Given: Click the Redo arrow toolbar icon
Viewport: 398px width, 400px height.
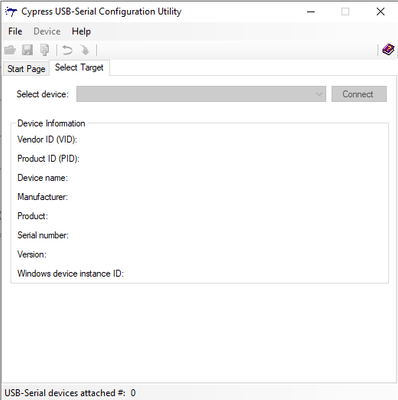Looking at the screenshot, I should click(x=85, y=50).
